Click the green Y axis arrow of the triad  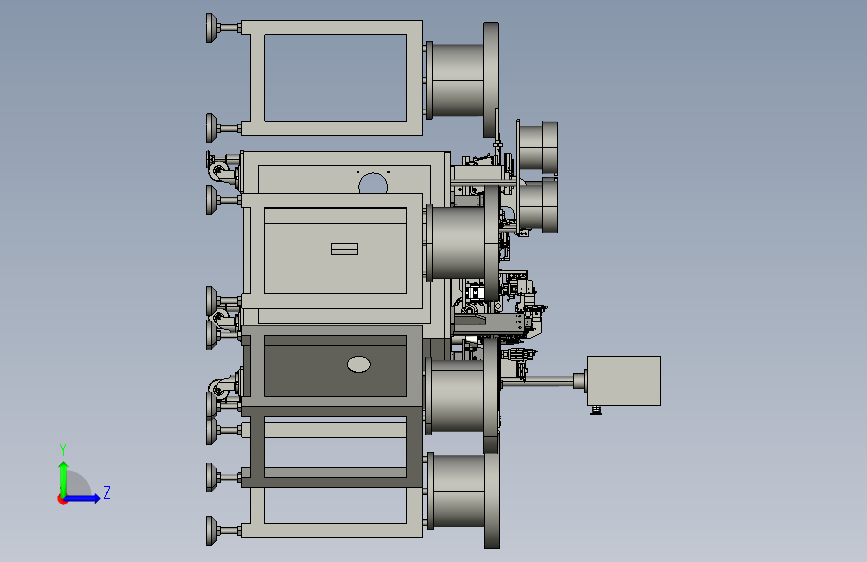pos(64,478)
